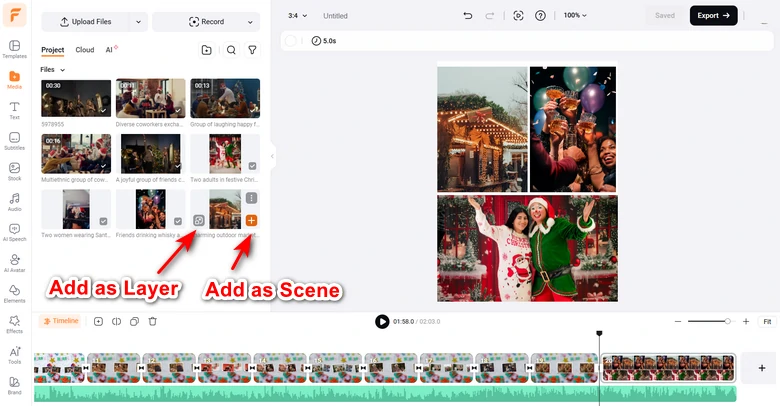Add market image as scene
This screenshot has height=406, width=780.
pos(251,220)
